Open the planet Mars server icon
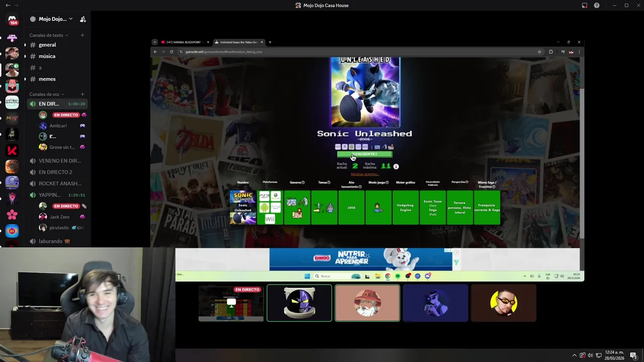 12,166
